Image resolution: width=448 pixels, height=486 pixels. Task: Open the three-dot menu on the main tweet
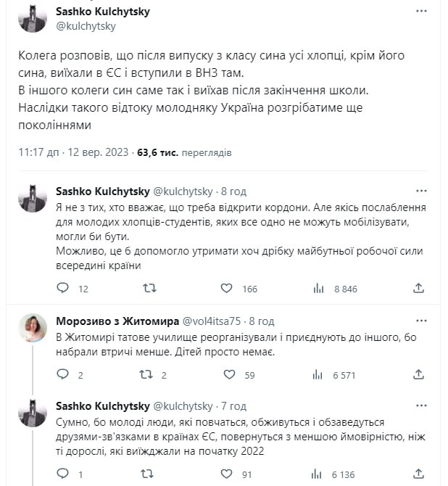[421, 11]
